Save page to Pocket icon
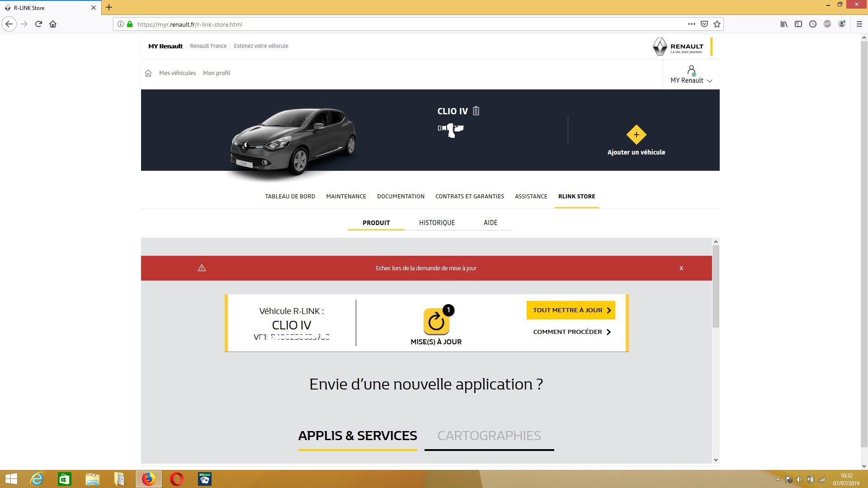Image resolution: width=868 pixels, height=488 pixels. [x=704, y=24]
